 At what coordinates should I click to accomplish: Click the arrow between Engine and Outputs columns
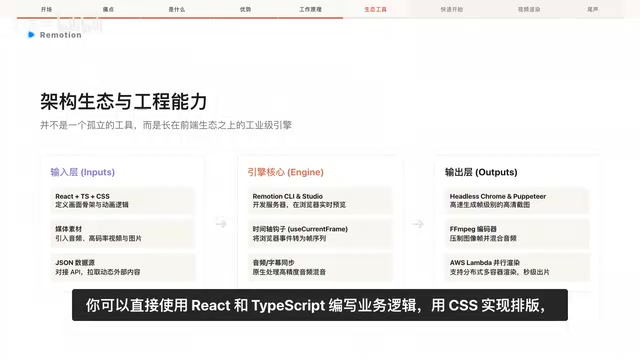point(418,224)
